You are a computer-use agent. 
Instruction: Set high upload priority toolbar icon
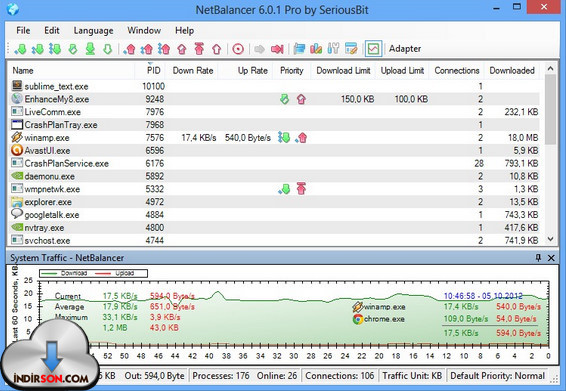(164, 49)
